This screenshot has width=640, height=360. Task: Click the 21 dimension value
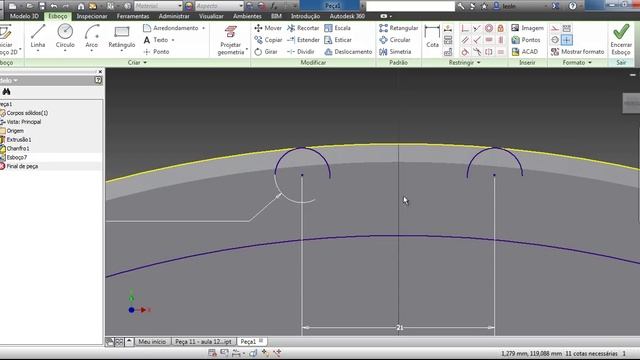pos(400,327)
